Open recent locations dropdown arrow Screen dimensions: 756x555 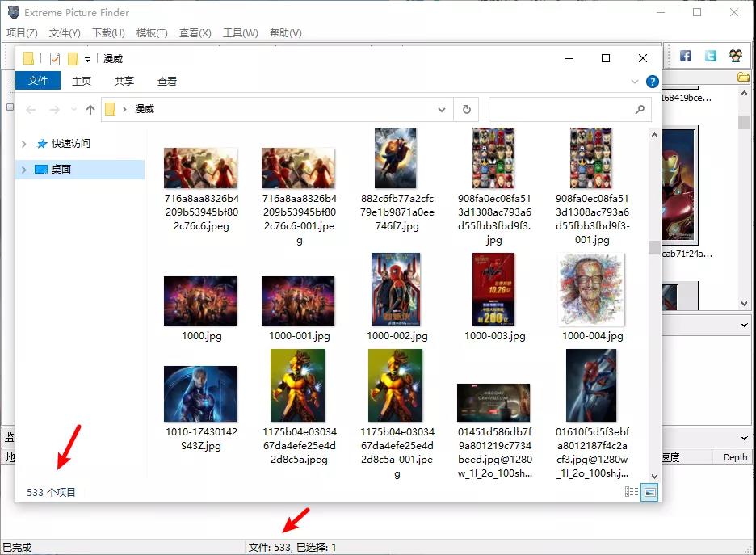pyautogui.click(x=73, y=110)
